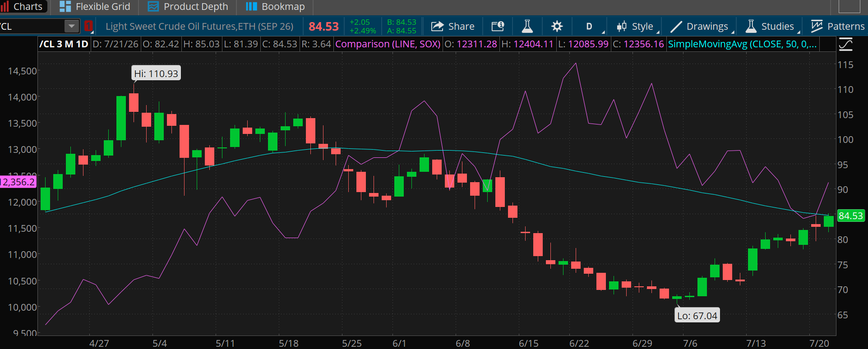The width and height of the screenshot is (868, 349).
Task: Open the Patterns menu
Action: [x=837, y=26]
